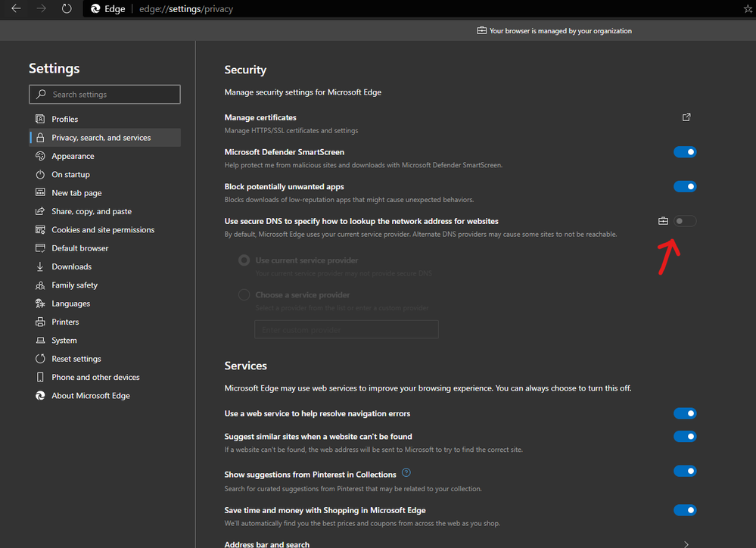Screen dimensions: 756x548
Task: Click the Languages icon
Action: point(40,304)
